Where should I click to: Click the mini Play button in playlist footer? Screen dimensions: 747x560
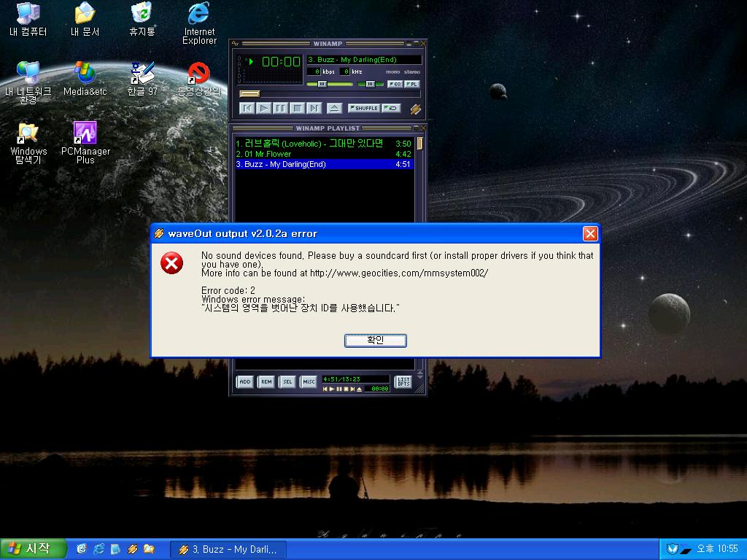point(332,389)
